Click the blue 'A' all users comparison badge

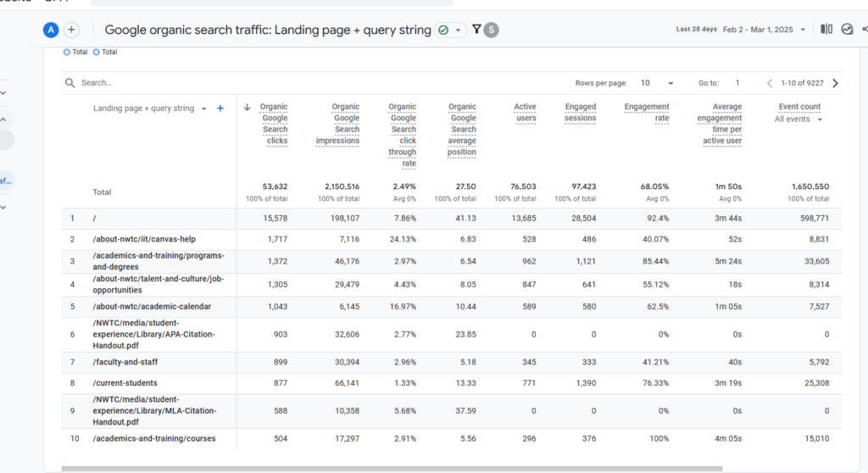coord(51,30)
